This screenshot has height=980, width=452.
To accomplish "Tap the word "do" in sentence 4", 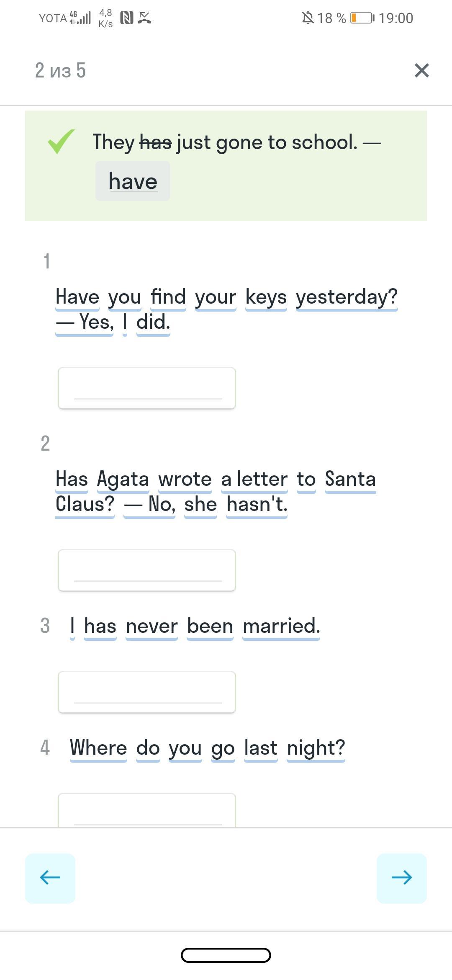I will tap(148, 748).
